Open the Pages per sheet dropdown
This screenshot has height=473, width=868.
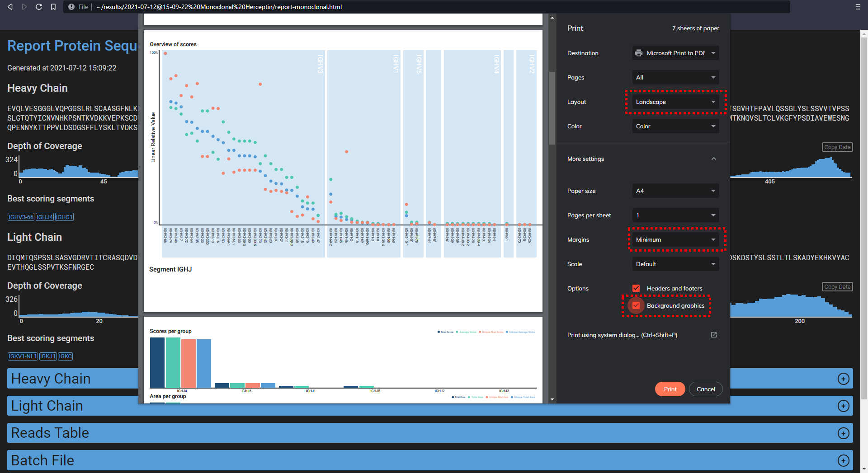pyautogui.click(x=675, y=215)
